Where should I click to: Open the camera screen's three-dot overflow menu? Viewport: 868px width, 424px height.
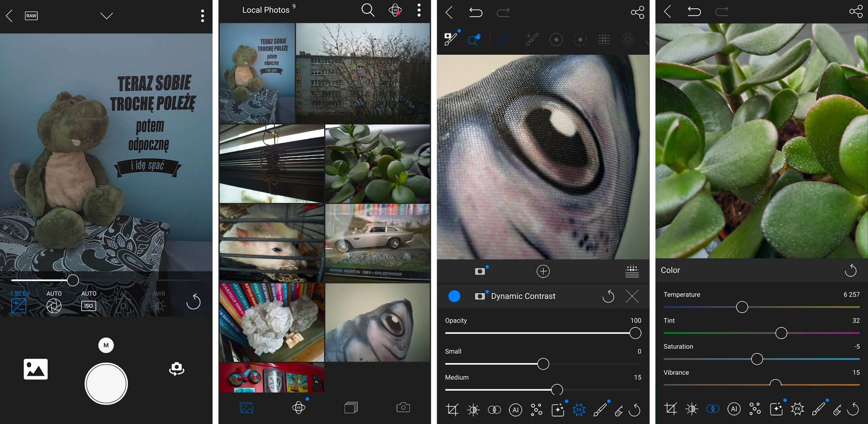point(202,16)
